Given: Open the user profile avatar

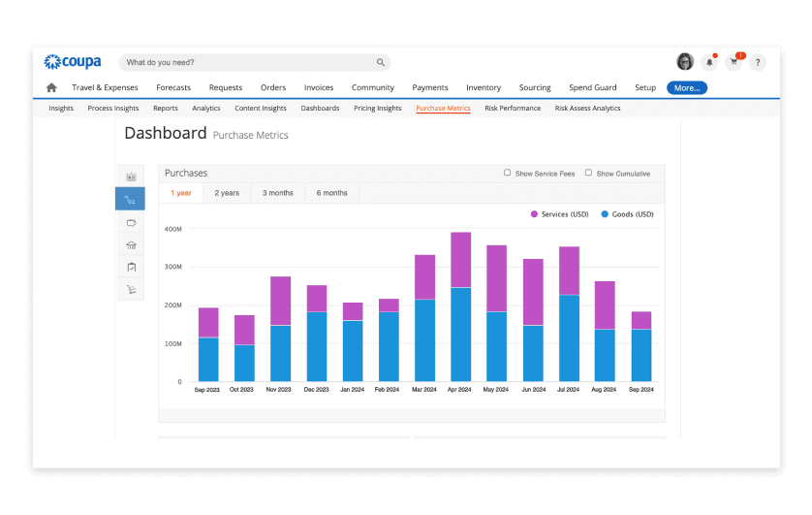Looking at the screenshot, I should pyautogui.click(x=685, y=62).
